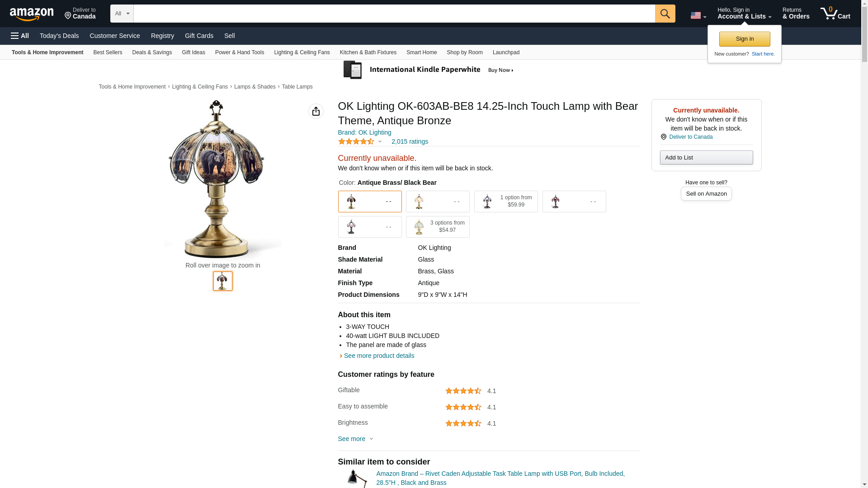This screenshot has width=868, height=488.
Task: Click the magnifying glass search button
Action: pos(665,14)
